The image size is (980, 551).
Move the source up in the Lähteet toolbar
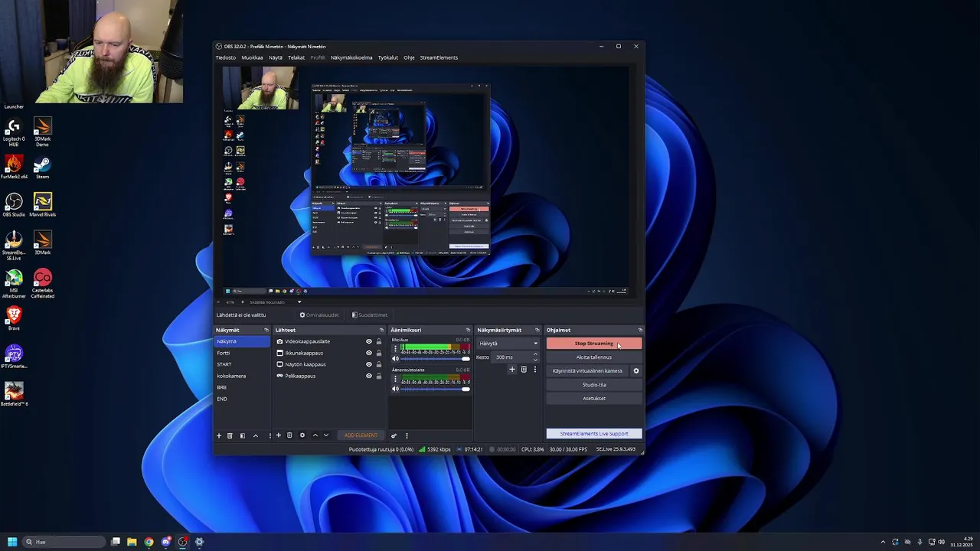click(315, 435)
